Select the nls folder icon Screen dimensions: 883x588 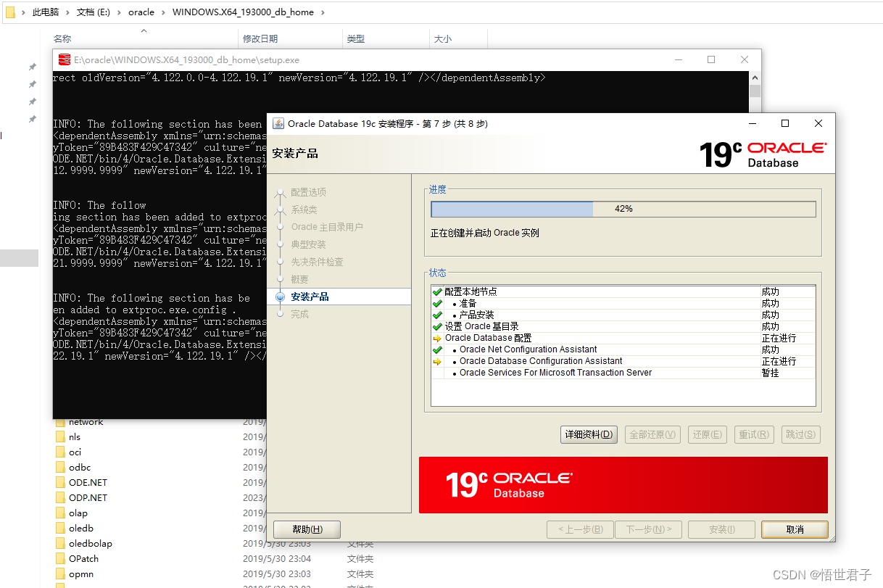coord(60,437)
